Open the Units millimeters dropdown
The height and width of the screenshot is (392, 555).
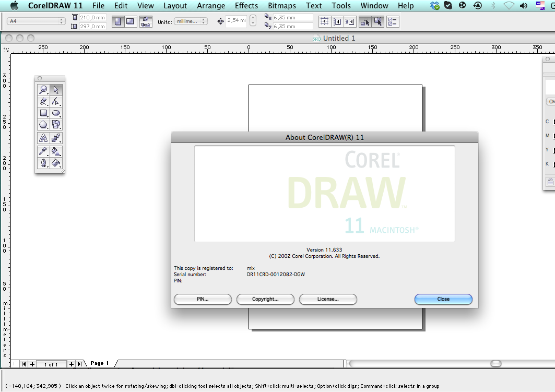[191, 21]
